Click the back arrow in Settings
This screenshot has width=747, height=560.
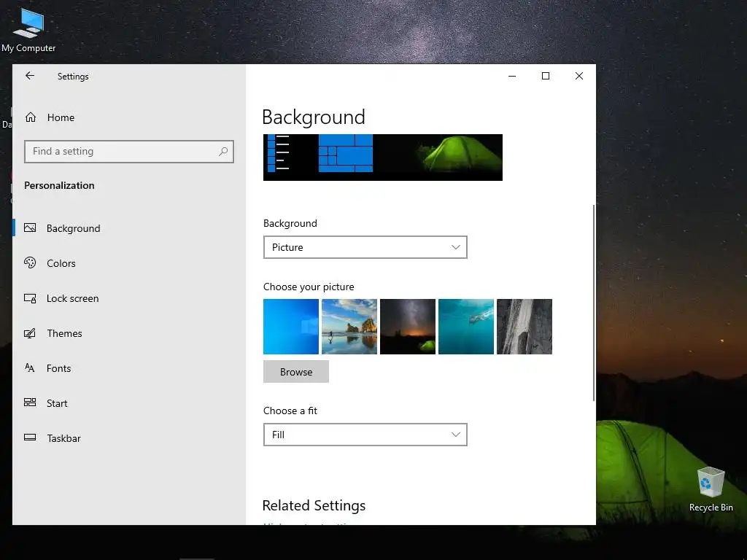(x=30, y=76)
